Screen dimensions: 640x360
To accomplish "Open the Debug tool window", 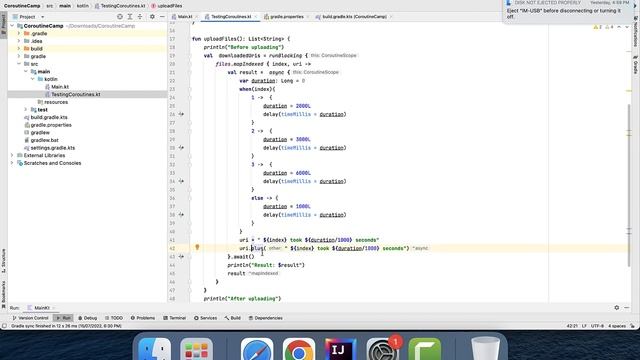I will pos(87,318).
